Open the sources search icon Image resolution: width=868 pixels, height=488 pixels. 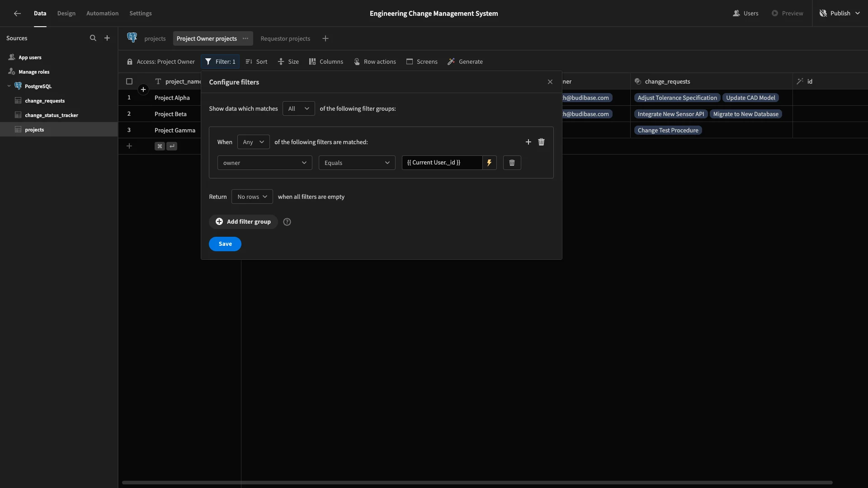point(93,38)
